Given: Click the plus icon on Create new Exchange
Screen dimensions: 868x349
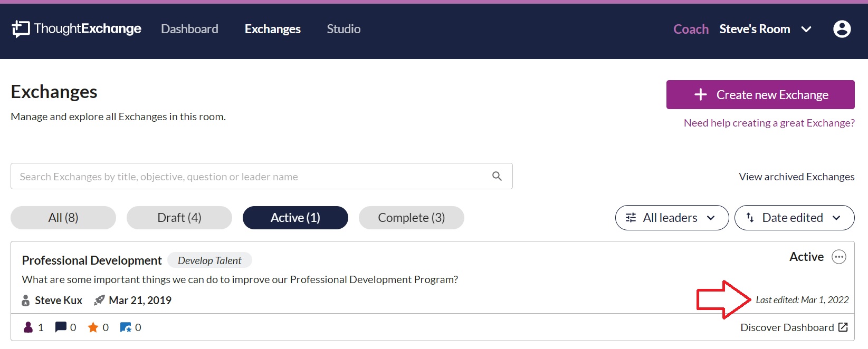Looking at the screenshot, I should [x=700, y=95].
